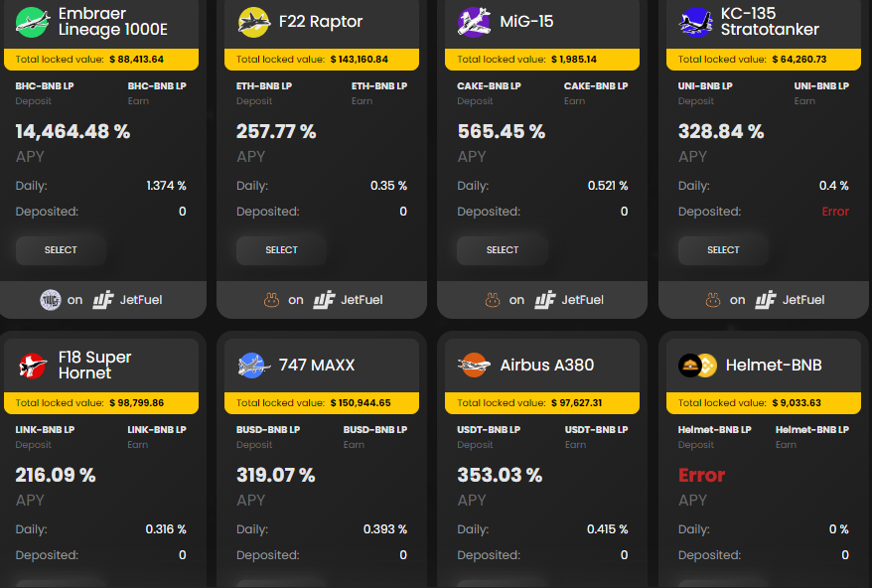
Task: Click the MiG-15 purple plane icon
Action: (474, 22)
